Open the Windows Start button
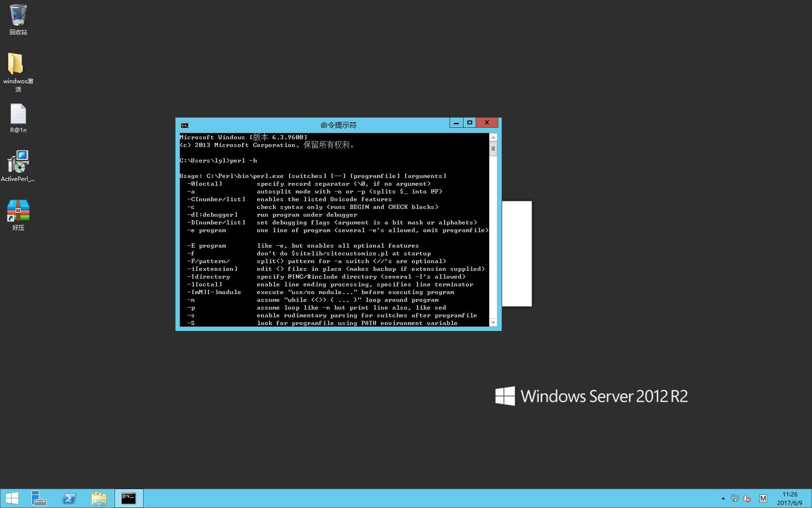The image size is (812, 508). pos(12,498)
